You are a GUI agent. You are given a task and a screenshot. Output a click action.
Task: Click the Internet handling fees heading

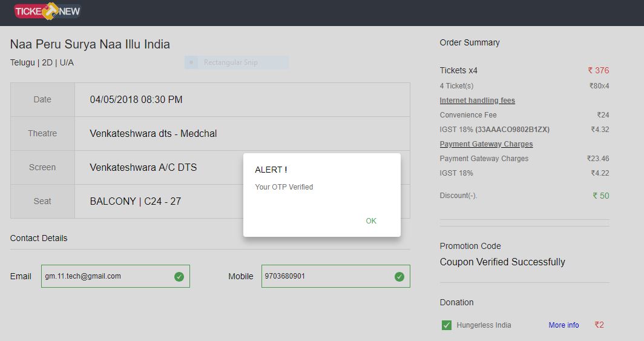tap(477, 101)
